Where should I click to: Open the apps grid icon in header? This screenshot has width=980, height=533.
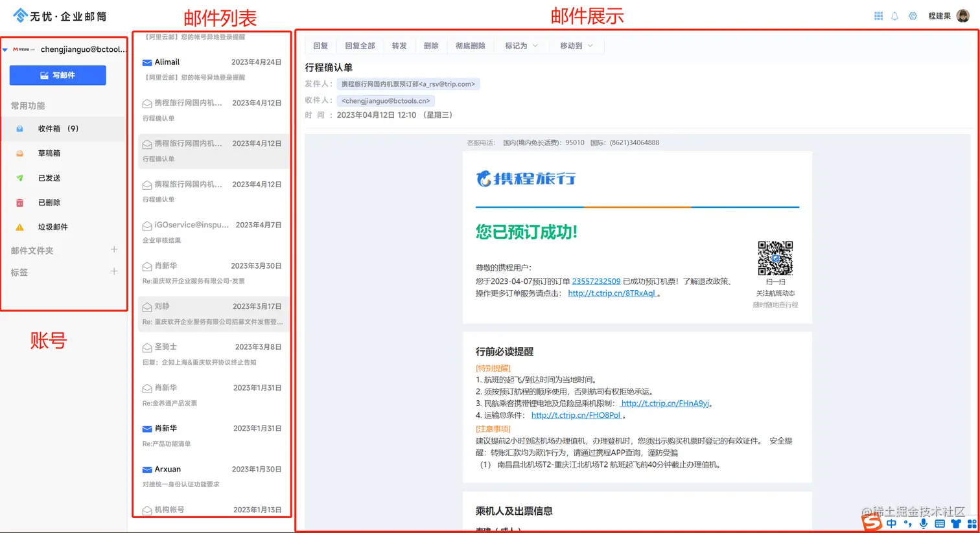[x=878, y=16]
